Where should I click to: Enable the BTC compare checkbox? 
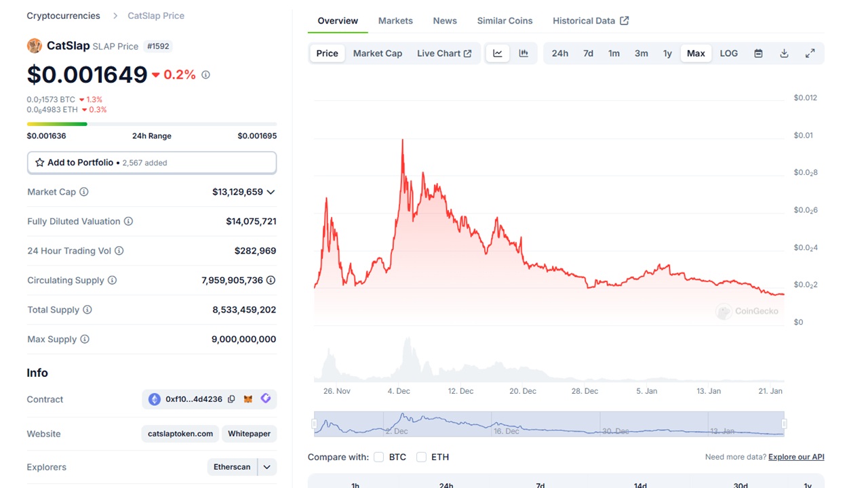pos(379,457)
